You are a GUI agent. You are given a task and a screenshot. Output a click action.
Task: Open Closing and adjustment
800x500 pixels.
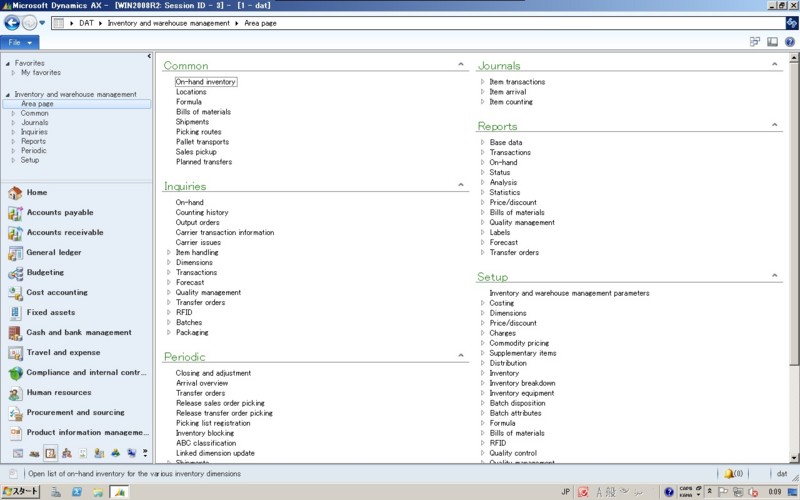(213, 373)
